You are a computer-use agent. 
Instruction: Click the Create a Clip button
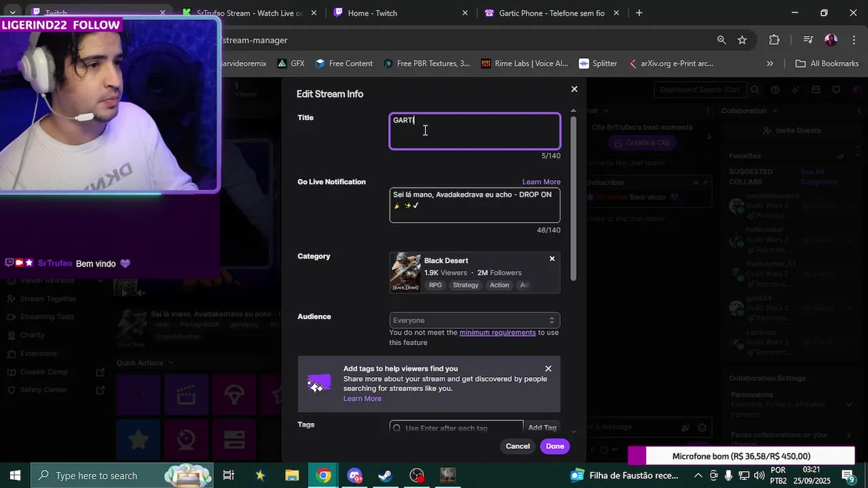tap(642, 142)
